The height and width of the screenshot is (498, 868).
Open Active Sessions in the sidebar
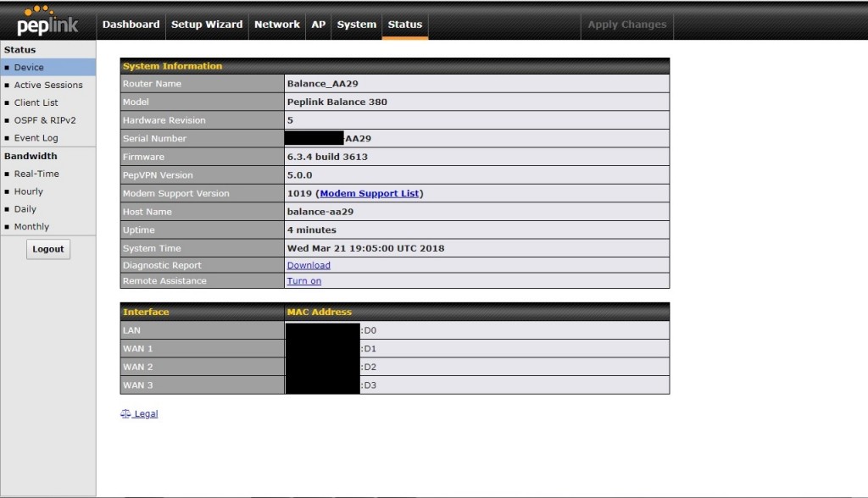click(48, 85)
